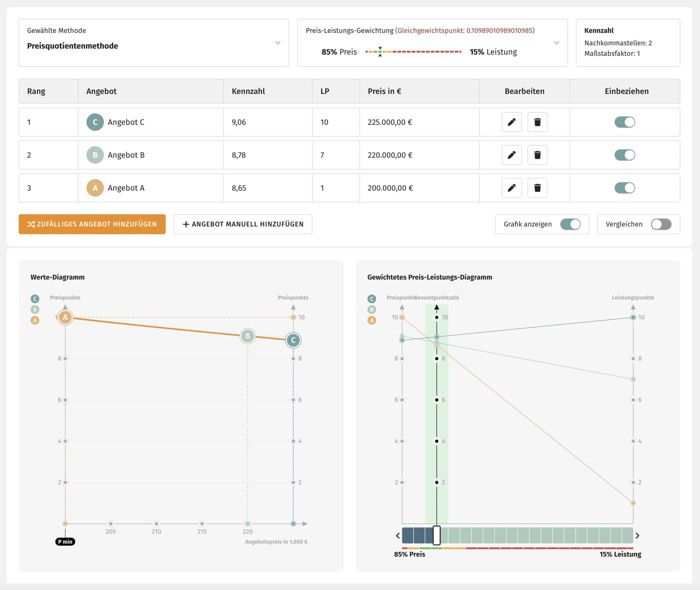Screen dimensions: 700x590
Task: Click the right arrow beside weighting slider
Action: (x=637, y=536)
